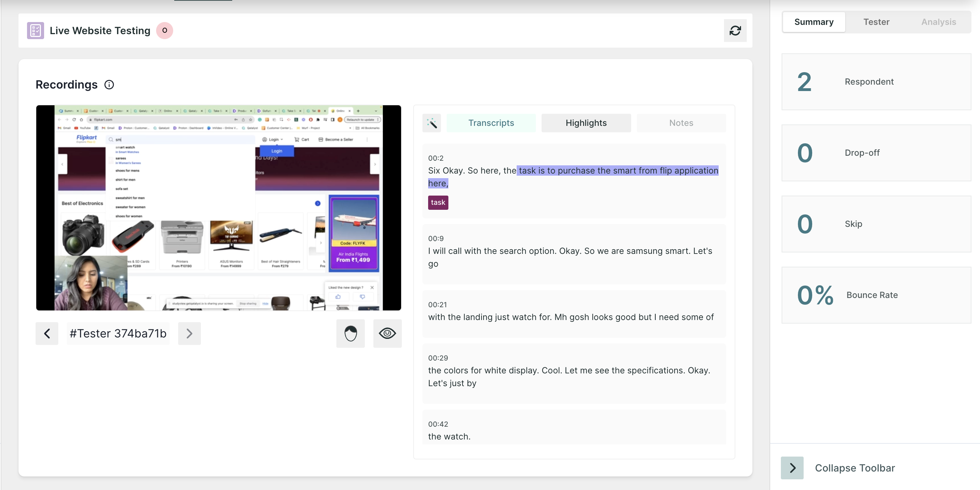980x490 pixels.
Task: Switch to the Tester tab
Action: pyautogui.click(x=876, y=22)
